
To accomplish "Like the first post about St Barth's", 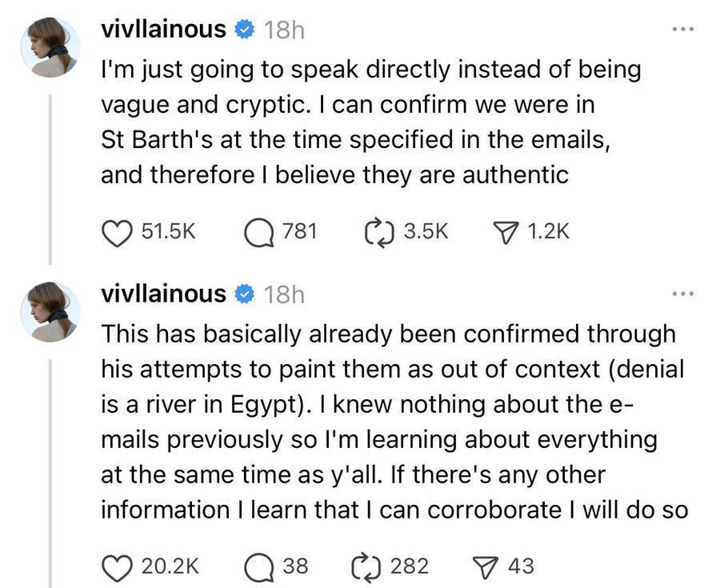I will 118,232.
